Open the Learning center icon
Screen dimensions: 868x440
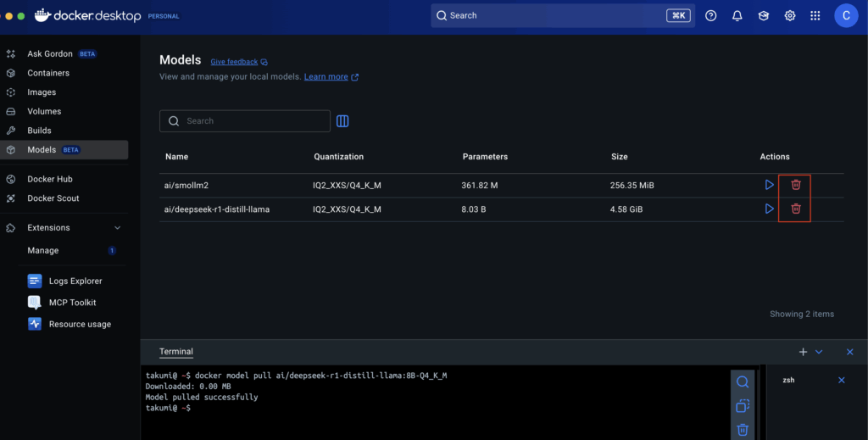[x=764, y=15]
